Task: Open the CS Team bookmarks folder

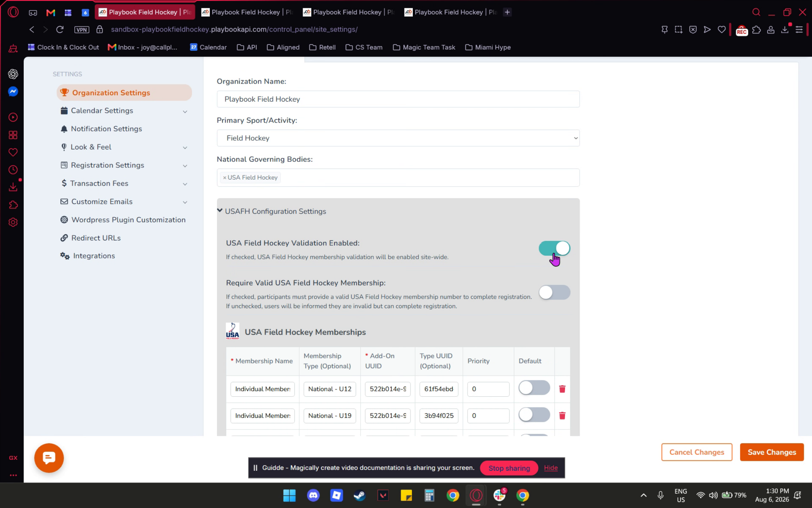Action: tap(364, 47)
